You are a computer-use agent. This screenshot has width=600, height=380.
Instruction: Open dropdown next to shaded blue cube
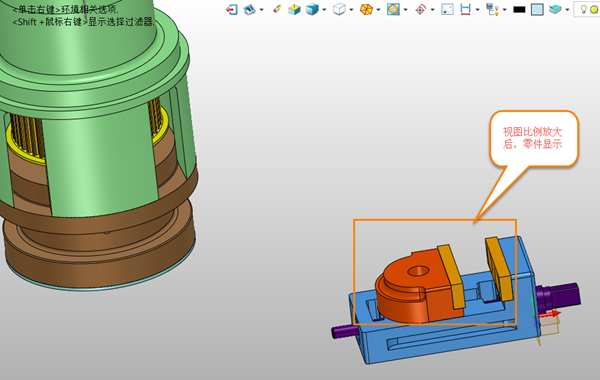click(324, 10)
